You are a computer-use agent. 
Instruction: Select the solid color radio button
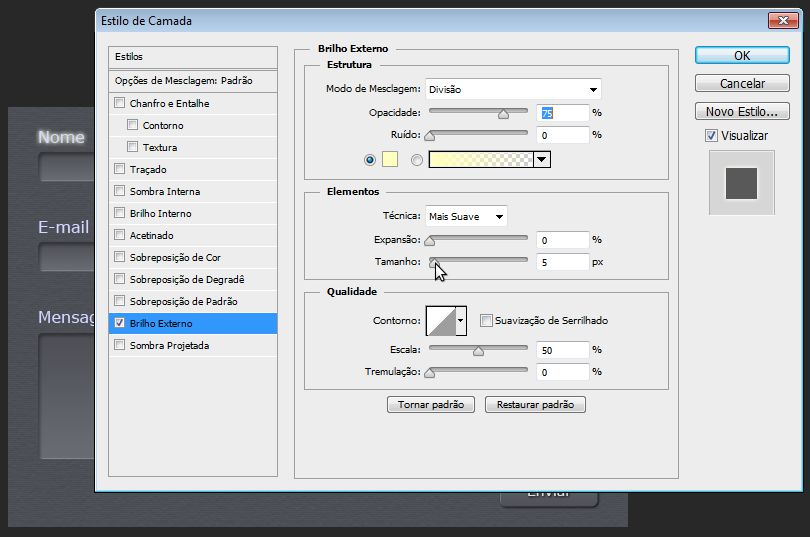[x=369, y=160]
